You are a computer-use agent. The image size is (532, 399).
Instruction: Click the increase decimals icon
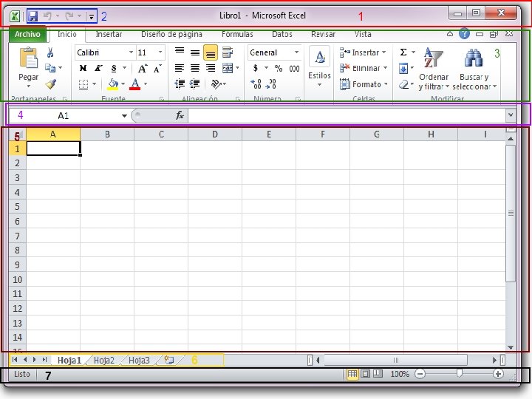(256, 83)
